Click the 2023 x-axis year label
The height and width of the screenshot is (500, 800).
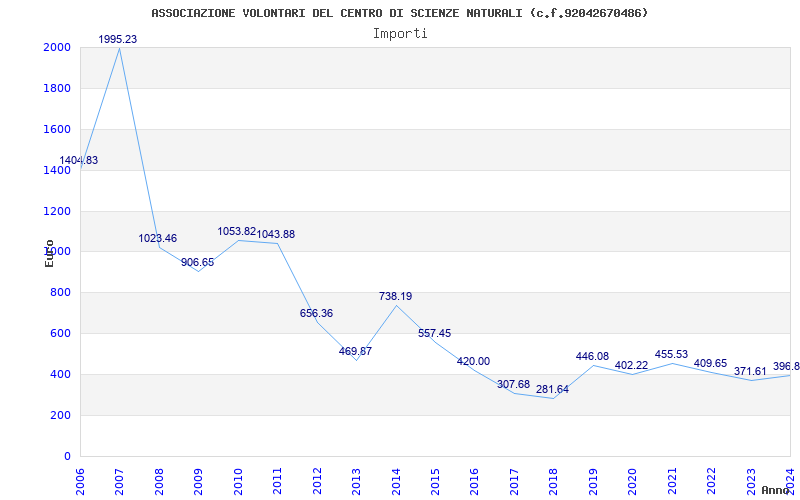coord(751,482)
